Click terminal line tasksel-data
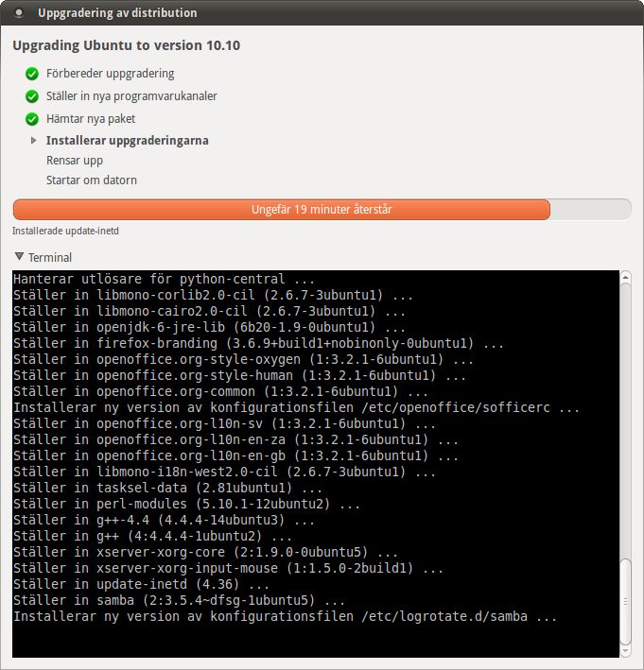The height and width of the screenshot is (670, 644). pos(167,488)
